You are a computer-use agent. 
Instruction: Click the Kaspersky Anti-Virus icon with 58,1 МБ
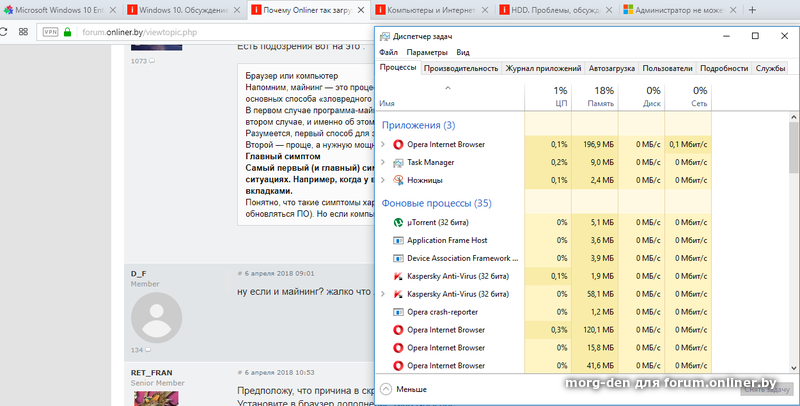[398, 294]
